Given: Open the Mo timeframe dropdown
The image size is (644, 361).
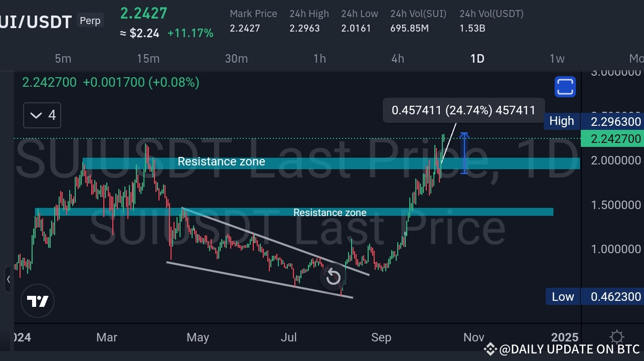Looking at the screenshot, I should [x=635, y=59].
